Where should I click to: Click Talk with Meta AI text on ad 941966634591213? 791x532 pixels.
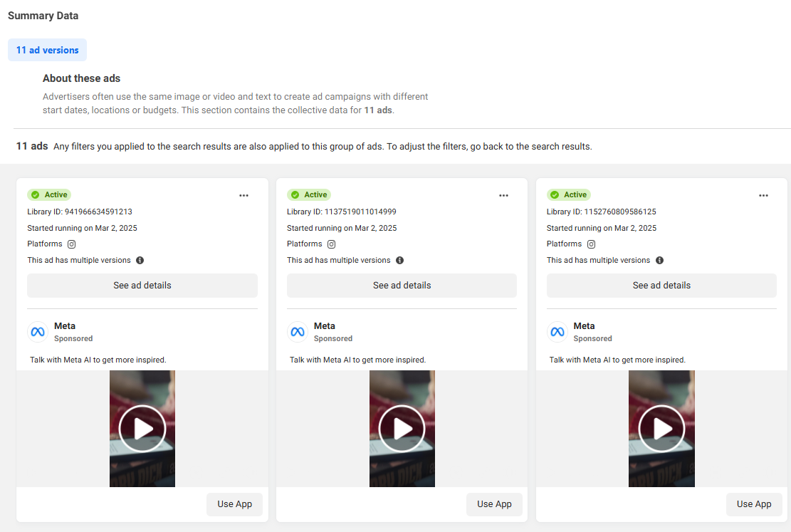(x=98, y=360)
